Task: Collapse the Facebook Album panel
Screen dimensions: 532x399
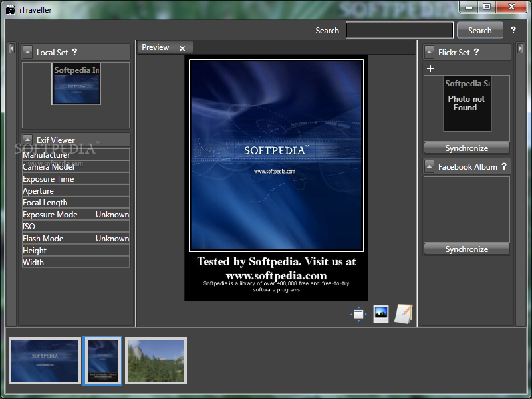Action: tap(429, 166)
